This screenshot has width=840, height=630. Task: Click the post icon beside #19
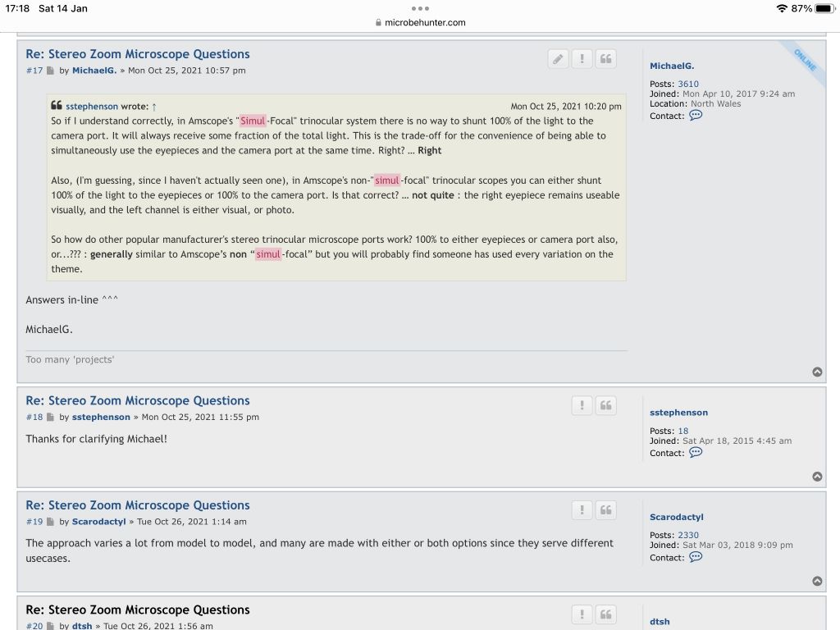coord(50,522)
